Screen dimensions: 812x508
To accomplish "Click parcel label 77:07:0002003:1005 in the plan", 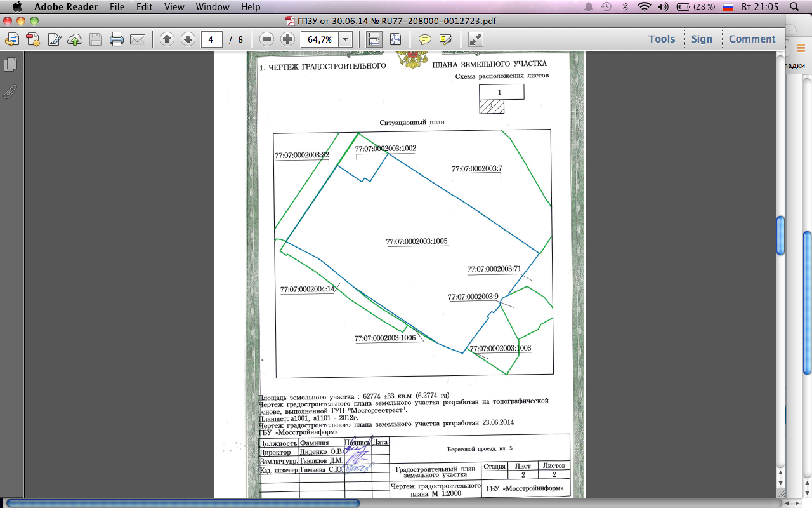I will (x=417, y=241).
